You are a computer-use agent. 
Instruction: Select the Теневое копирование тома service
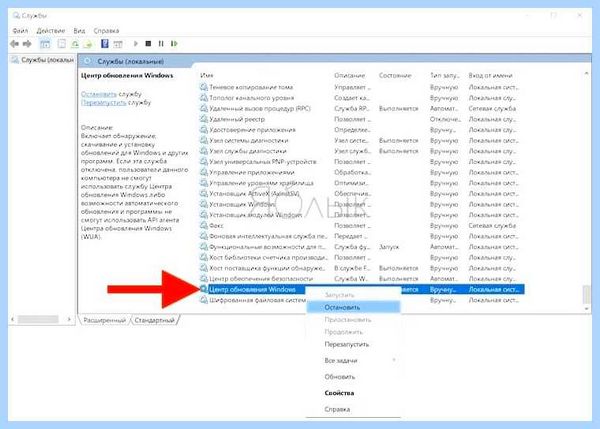click(251, 87)
